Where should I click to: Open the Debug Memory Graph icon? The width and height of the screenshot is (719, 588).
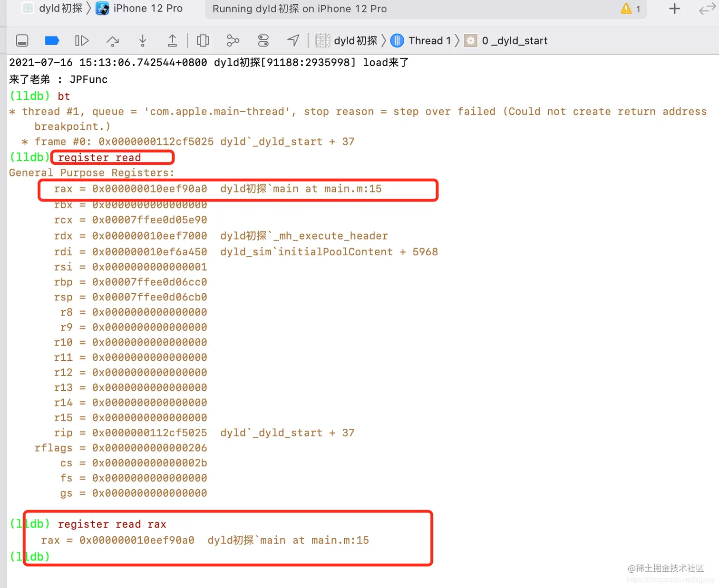233,41
